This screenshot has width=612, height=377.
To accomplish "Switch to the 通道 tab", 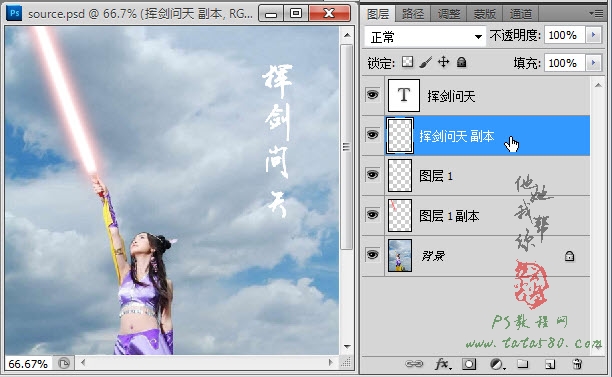I will 520,14.
